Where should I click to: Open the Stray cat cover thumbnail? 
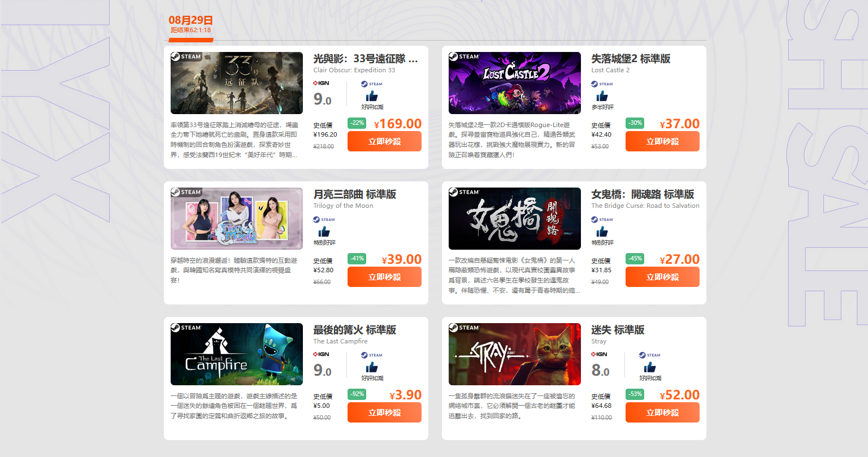point(515,354)
